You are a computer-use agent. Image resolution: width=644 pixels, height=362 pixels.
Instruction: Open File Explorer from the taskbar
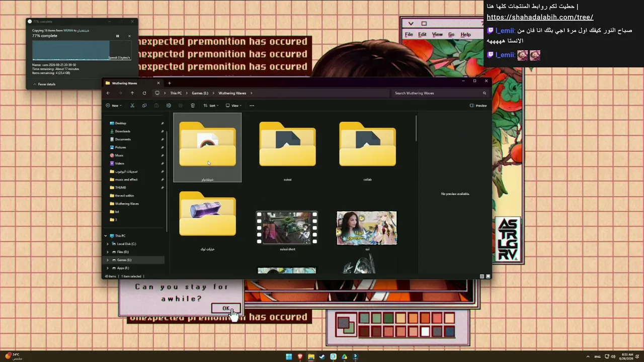tap(311, 357)
